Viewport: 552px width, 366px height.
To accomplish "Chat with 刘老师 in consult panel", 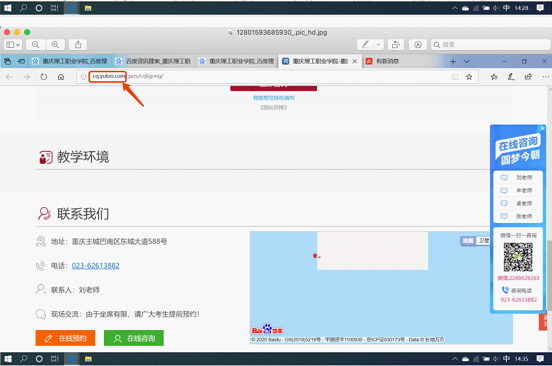I will pyautogui.click(x=518, y=178).
